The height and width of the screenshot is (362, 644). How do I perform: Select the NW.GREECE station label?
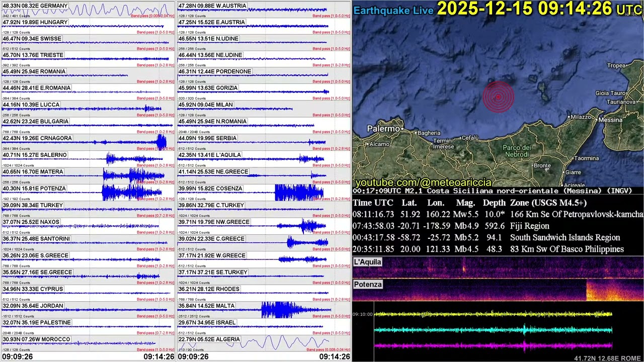(x=214, y=222)
